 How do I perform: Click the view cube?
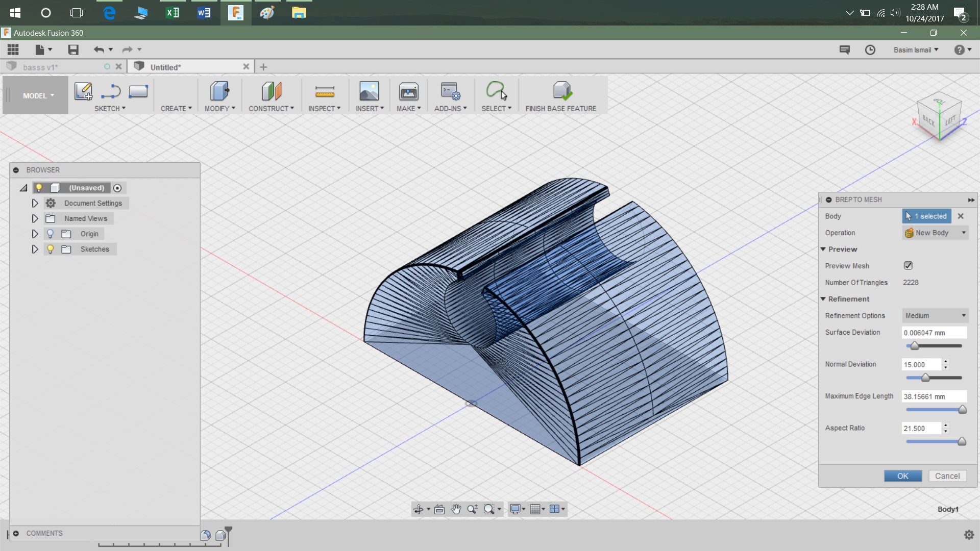939,116
